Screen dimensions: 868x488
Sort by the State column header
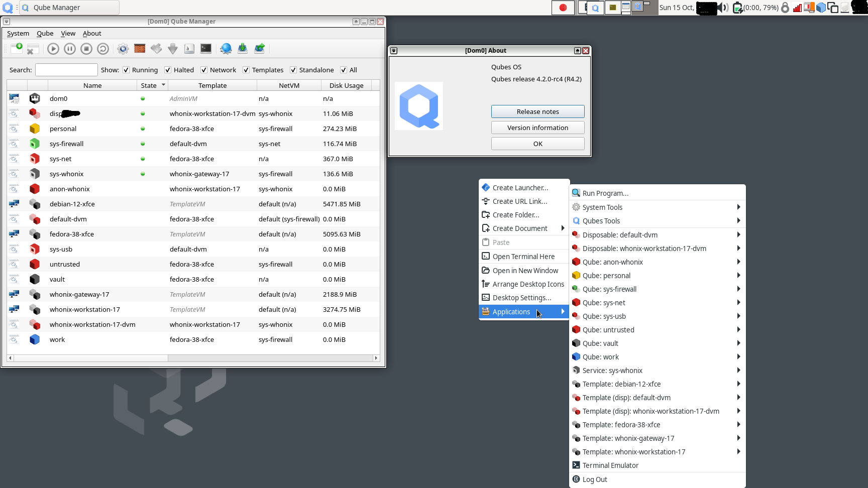pyautogui.click(x=152, y=85)
